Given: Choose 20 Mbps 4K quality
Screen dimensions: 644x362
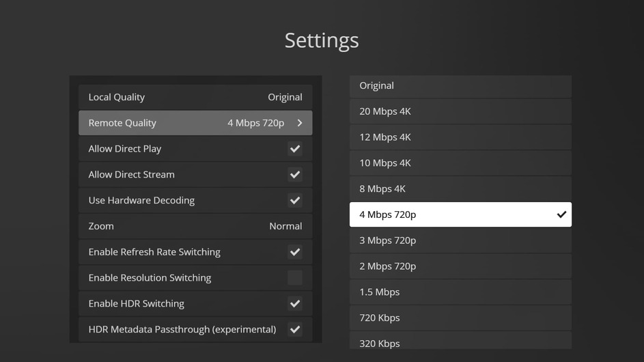Looking at the screenshot, I should (x=460, y=111).
